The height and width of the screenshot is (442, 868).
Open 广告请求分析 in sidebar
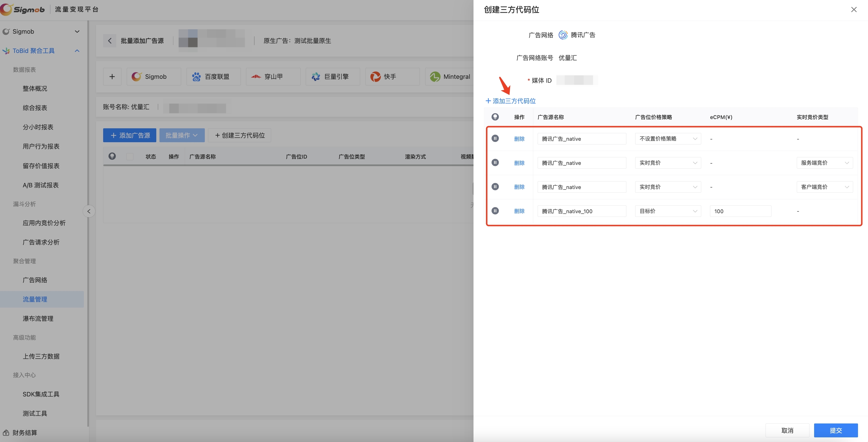click(41, 242)
